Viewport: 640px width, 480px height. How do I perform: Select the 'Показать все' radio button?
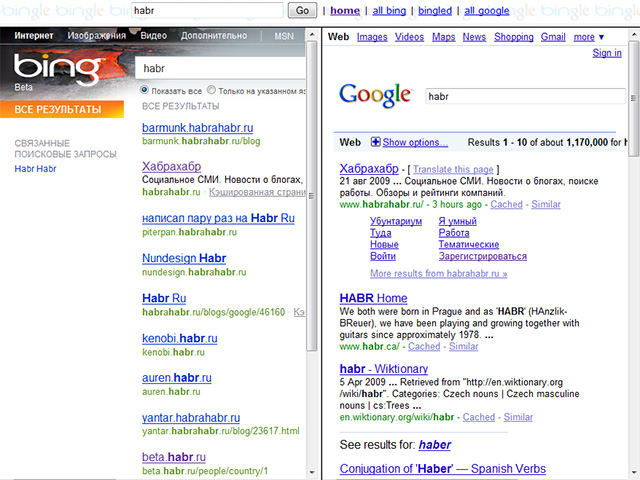tap(146, 90)
